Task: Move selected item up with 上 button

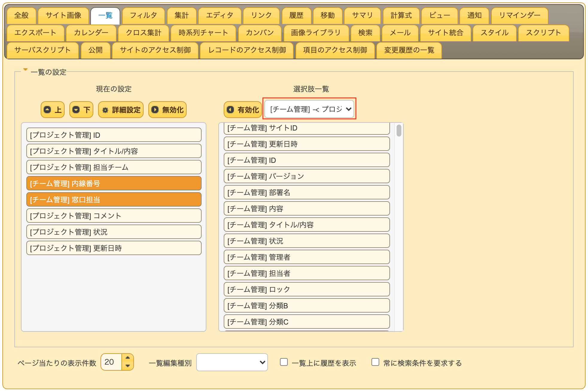Action: point(53,110)
